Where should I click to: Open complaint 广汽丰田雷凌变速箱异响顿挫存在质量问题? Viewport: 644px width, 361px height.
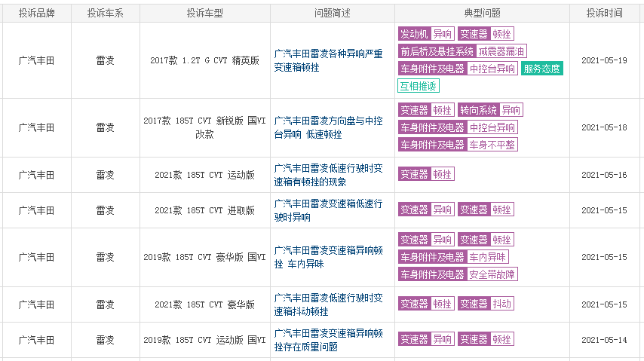click(x=328, y=340)
